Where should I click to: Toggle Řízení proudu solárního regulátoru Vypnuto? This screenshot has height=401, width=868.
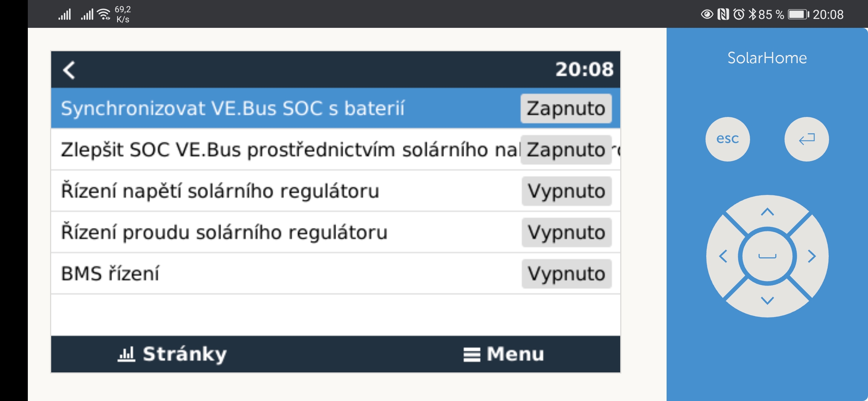pos(566,232)
